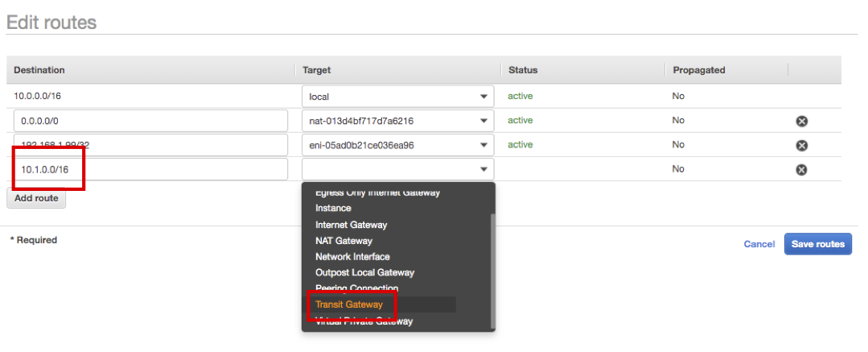Expand the nat-013d4bf717d7a6216 target dropdown

[483, 121]
